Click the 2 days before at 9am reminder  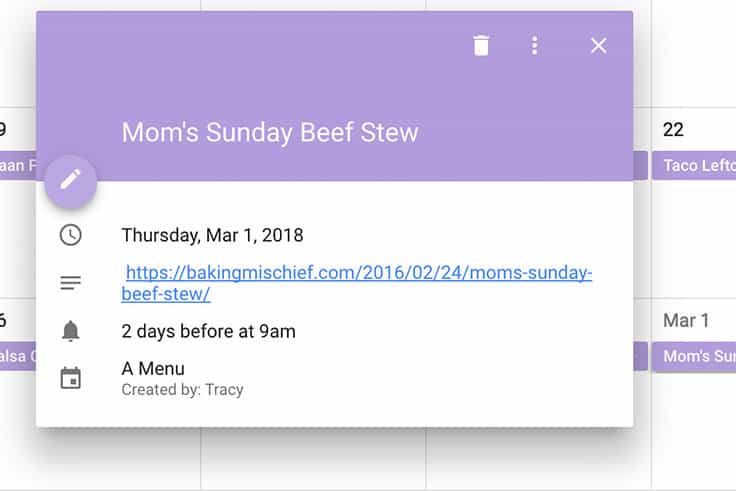point(208,331)
